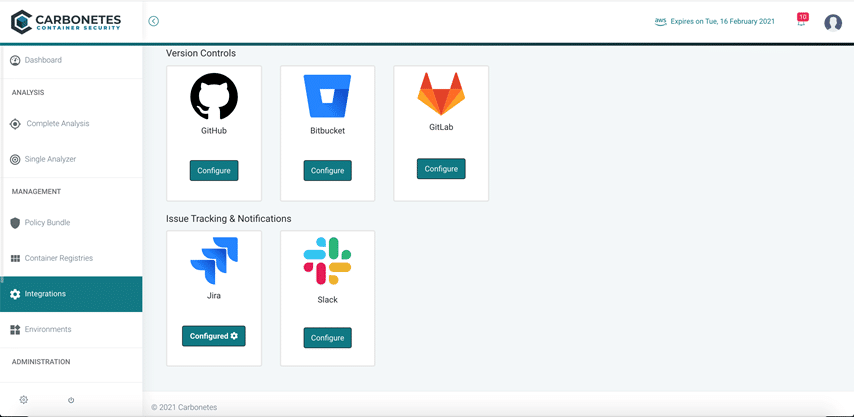Click the Jira logo
854x417 pixels.
click(214, 261)
